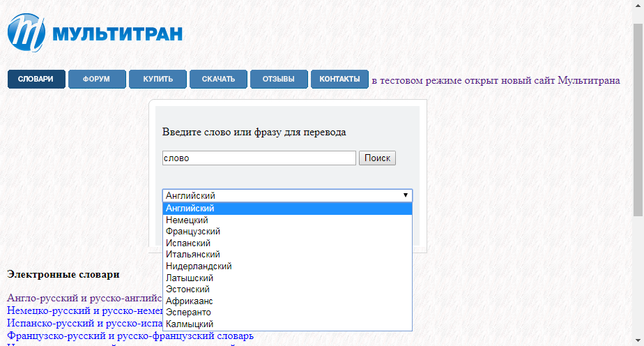Open the Испанско-русский dictionary link

pos(84,324)
